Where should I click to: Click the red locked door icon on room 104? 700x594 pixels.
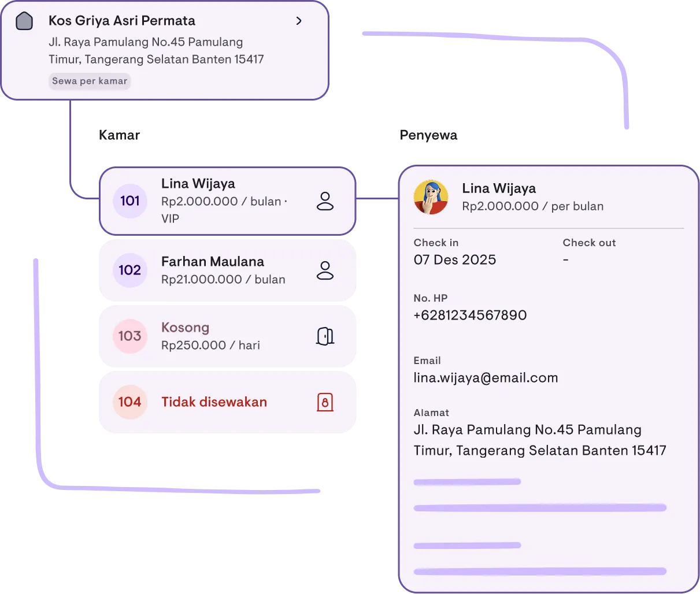(325, 402)
